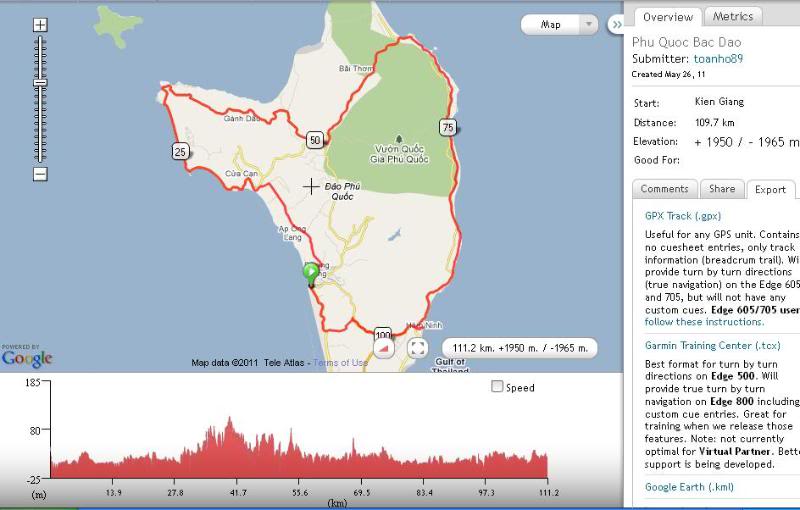Open the Share tab
This screenshot has height=510, width=800.
722,189
